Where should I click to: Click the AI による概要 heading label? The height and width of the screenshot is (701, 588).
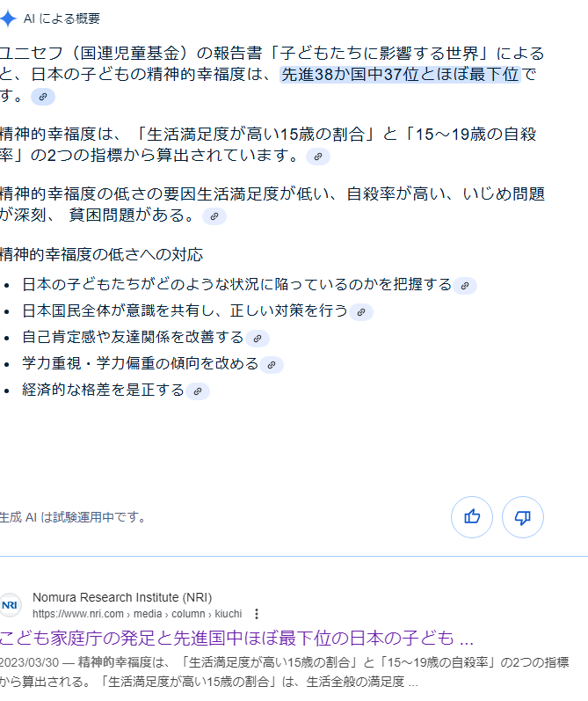click(62, 18)
